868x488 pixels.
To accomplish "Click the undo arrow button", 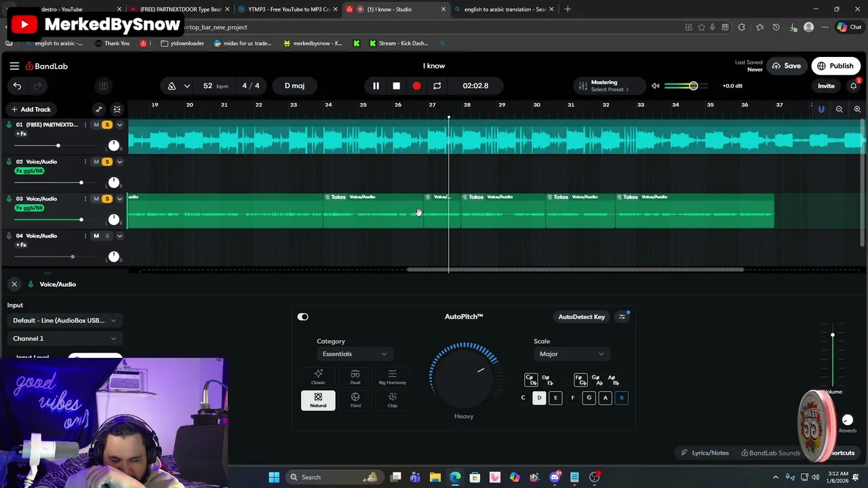I will [x=17, y=85].
